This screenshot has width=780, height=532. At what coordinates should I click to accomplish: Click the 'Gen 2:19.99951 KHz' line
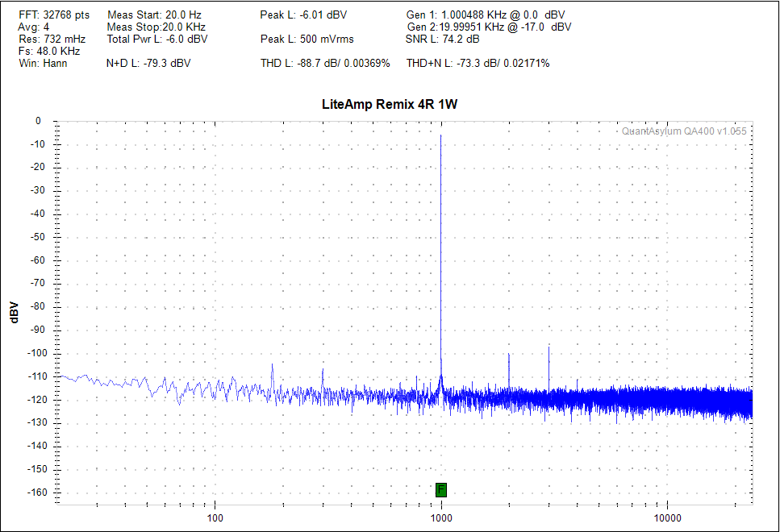[489, 27]
